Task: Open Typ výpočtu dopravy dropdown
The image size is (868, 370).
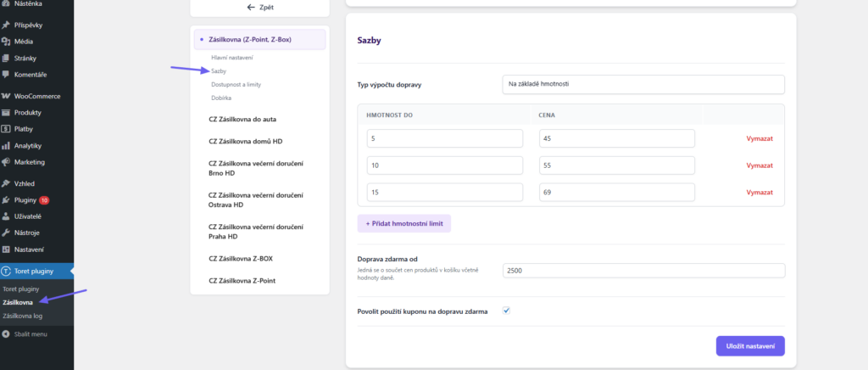Action: tap(643, 84)
